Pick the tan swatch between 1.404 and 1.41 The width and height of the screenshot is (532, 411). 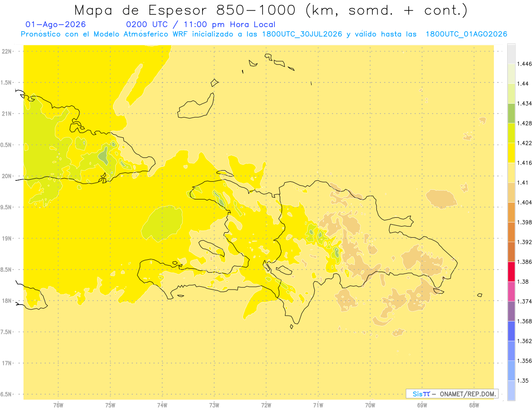click(x=511, y=192)
